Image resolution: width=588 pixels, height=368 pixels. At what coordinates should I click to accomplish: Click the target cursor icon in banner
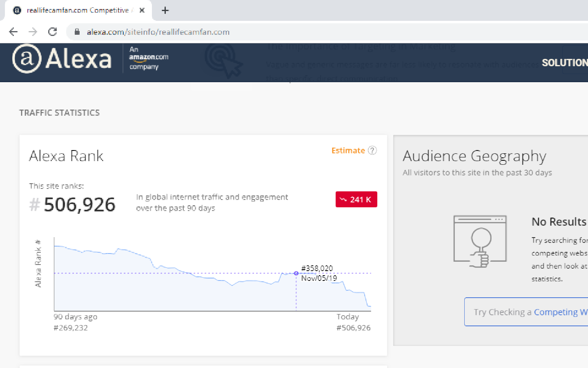pyautogui.click(x=223, y=60)
